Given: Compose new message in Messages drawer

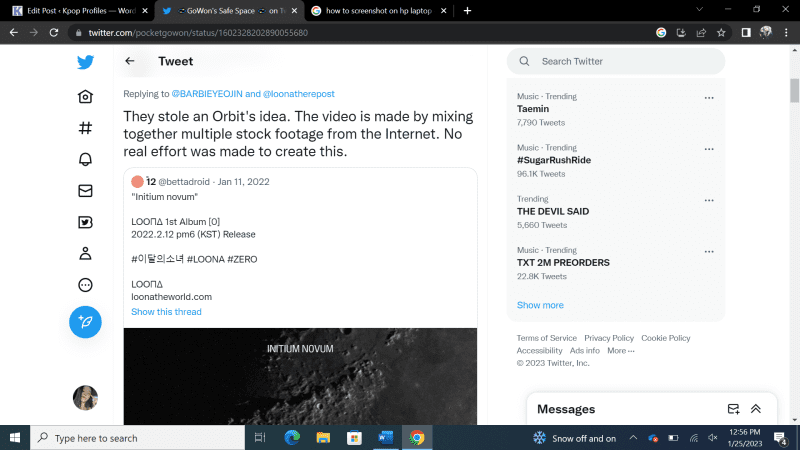Looking at the screenshot, I should tap(733, 409).
